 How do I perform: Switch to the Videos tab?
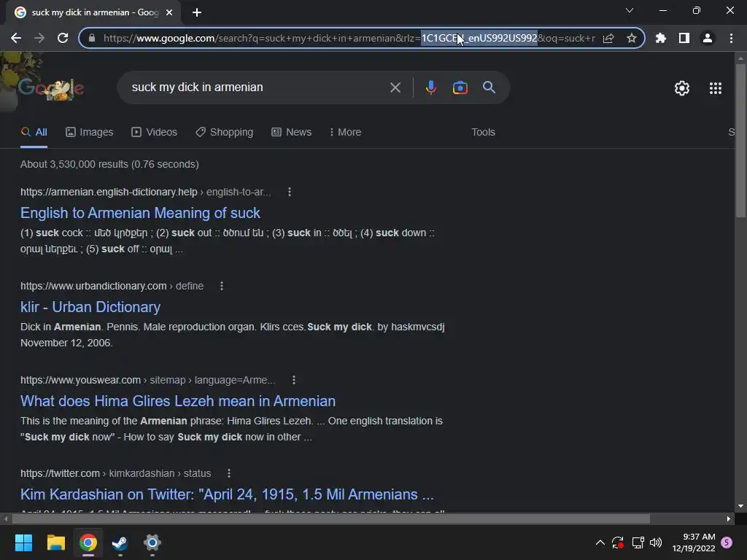pyautogui.click(x=155, y=133)
